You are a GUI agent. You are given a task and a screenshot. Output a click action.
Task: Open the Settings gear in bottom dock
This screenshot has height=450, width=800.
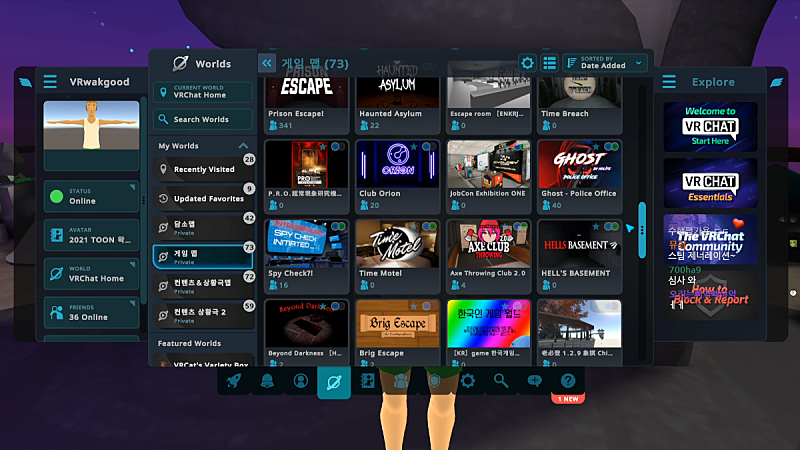pos(467,381)
